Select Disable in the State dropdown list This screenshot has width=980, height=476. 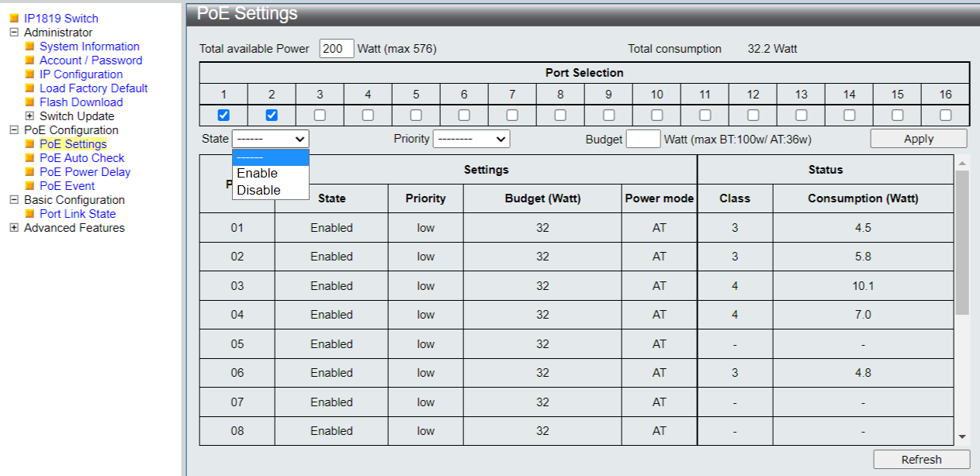coord(259,190)
